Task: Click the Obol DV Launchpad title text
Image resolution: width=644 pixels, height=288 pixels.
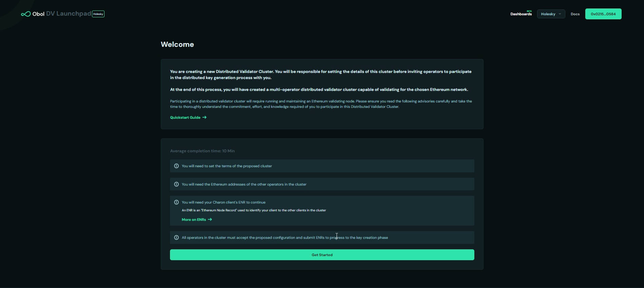Action: (62, 14)
